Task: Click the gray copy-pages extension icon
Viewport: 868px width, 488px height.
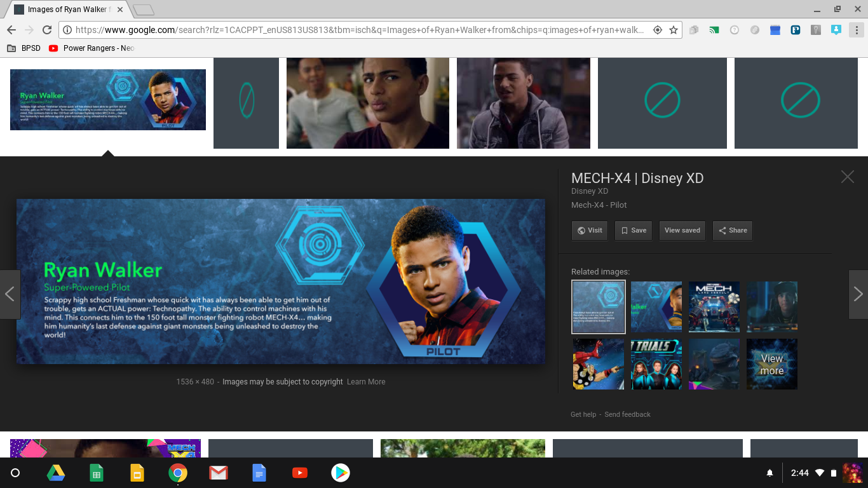Action: click(x=694, y=30)
